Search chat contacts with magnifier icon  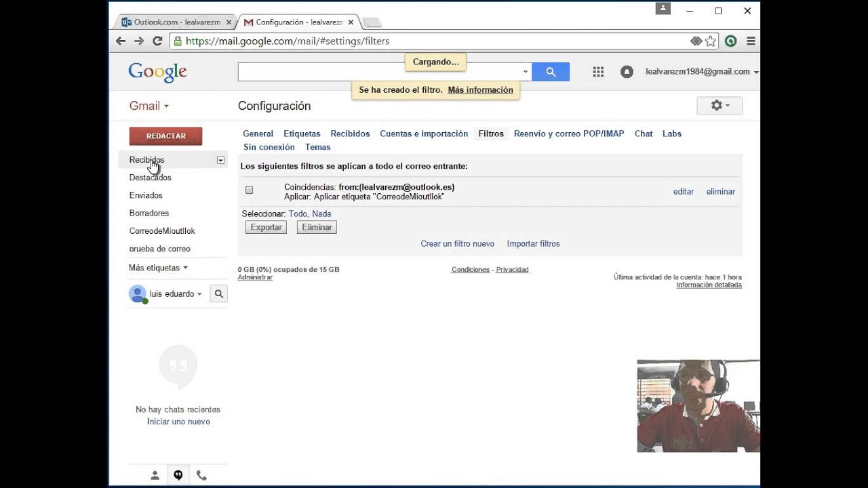point(218,294)
